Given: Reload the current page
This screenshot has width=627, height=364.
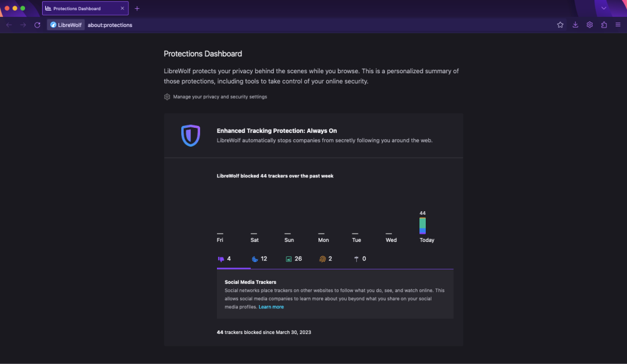Looking at the screenshot, I should 37,25.
